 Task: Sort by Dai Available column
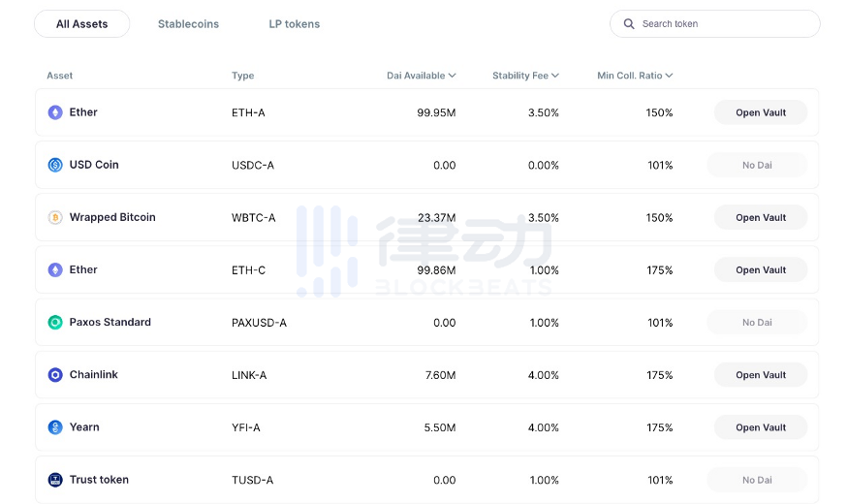[x=422, y=76]
